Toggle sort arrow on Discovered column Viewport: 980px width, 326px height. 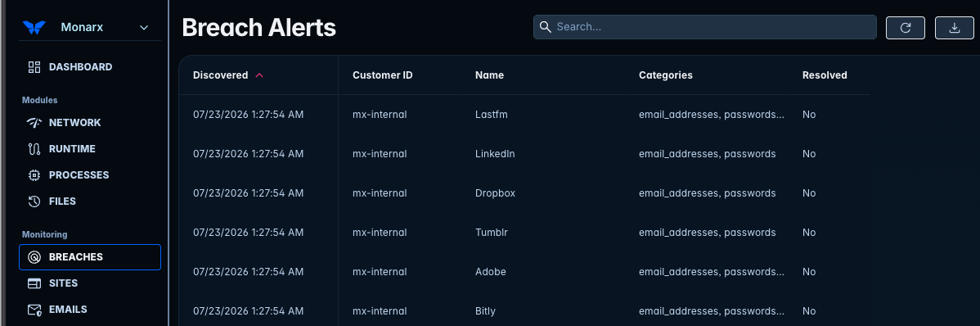pyautogui.click(x=259, y=75)
